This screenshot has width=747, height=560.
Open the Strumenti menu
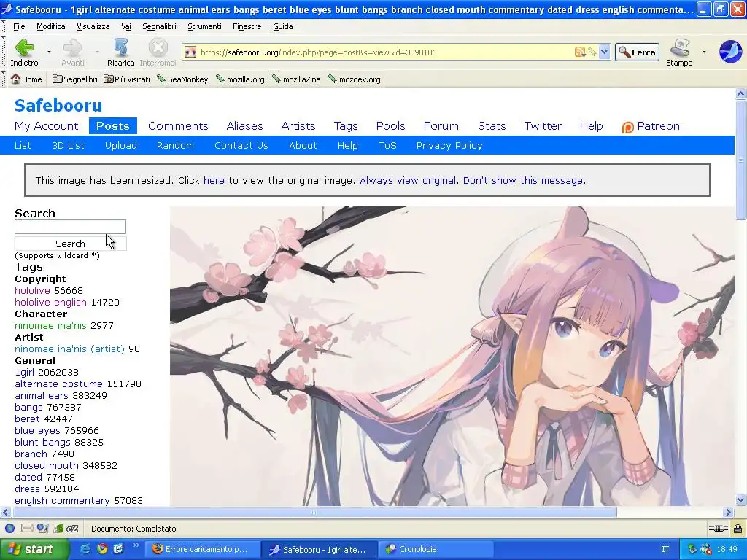[204, 26]
